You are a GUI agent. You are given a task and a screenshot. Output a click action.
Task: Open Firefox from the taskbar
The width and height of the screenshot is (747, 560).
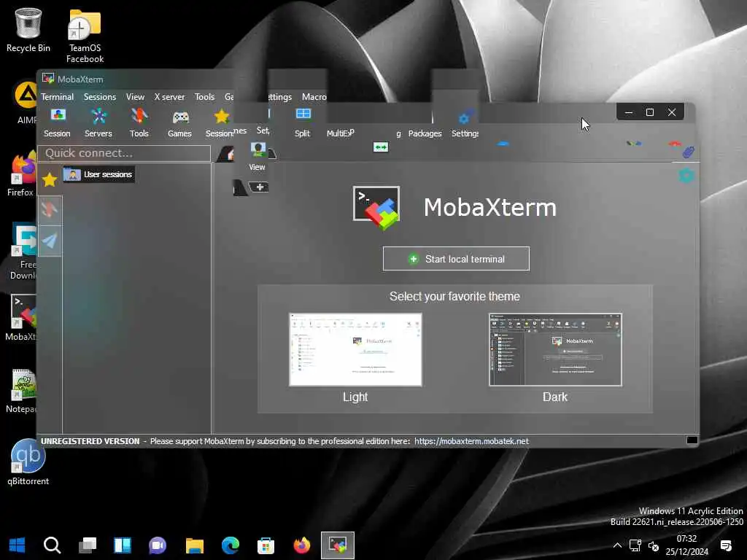(301, 545)
